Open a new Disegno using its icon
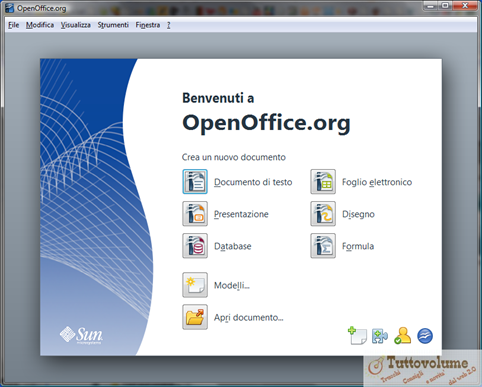Screen dimensions: 482x387 pyautogui.click(x=323, y=214)
